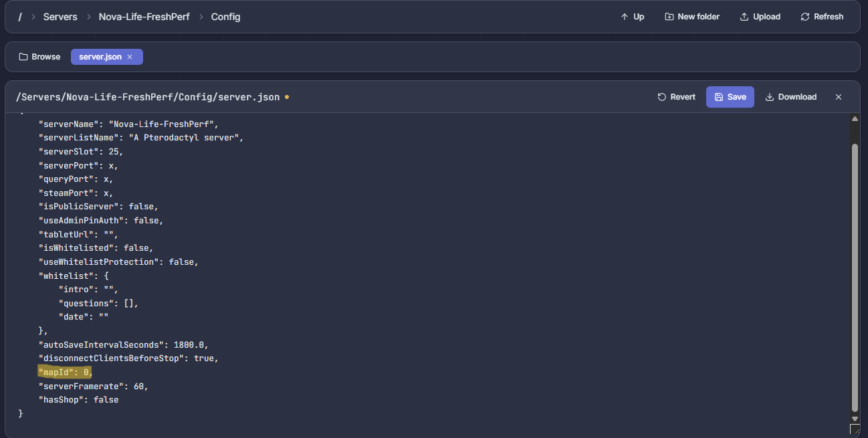Click the scrollbar up arrow
The height and width of the screenshot is (438, 868).
pyautogui.click(x=854, y=119)
